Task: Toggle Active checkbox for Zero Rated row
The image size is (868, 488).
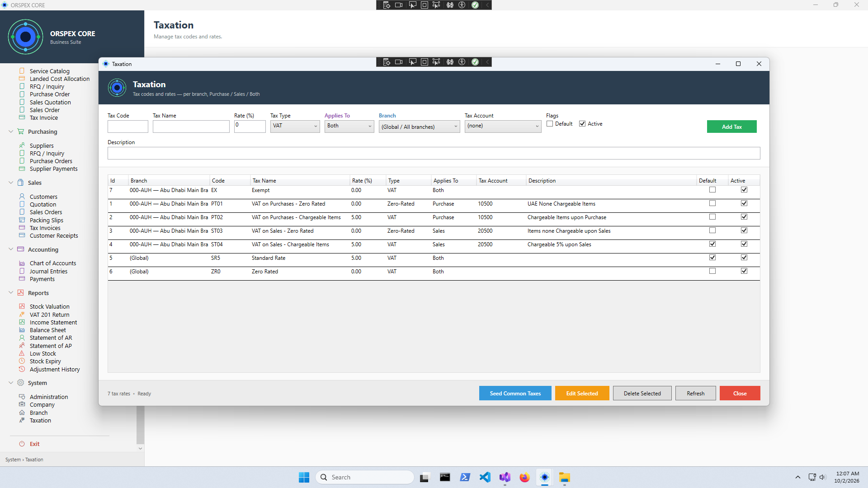Action: click(744, 271)
